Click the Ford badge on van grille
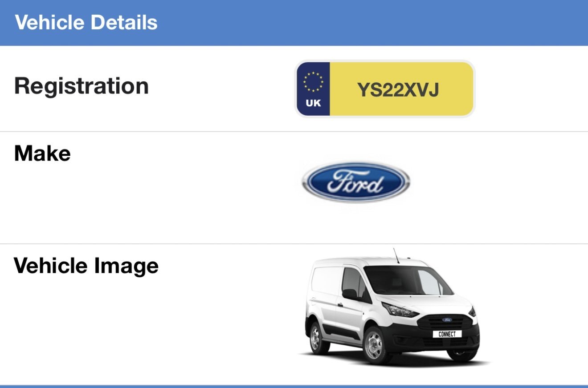The image size is (588, 388). (447, 320)
